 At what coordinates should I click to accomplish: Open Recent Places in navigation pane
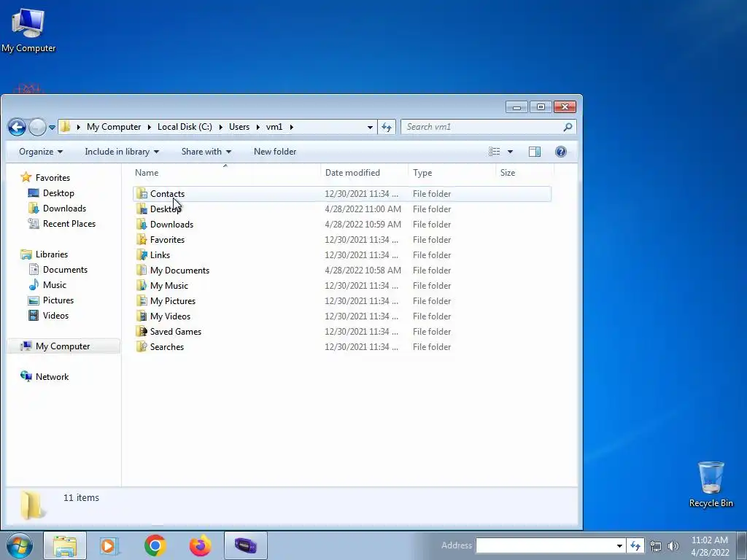tap(61, 224)
